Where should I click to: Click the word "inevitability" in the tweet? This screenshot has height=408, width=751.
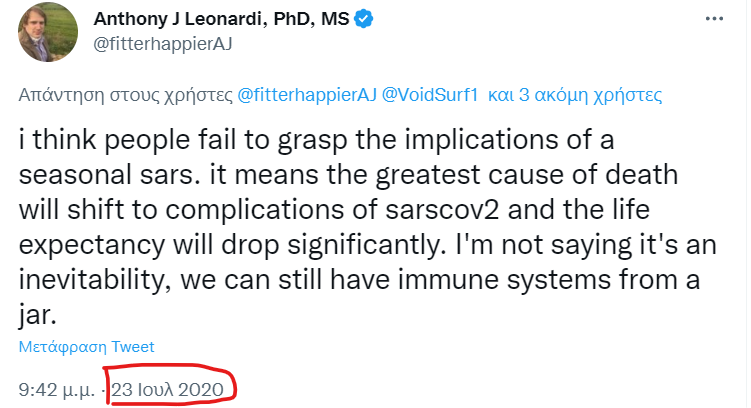pos(91,280)
